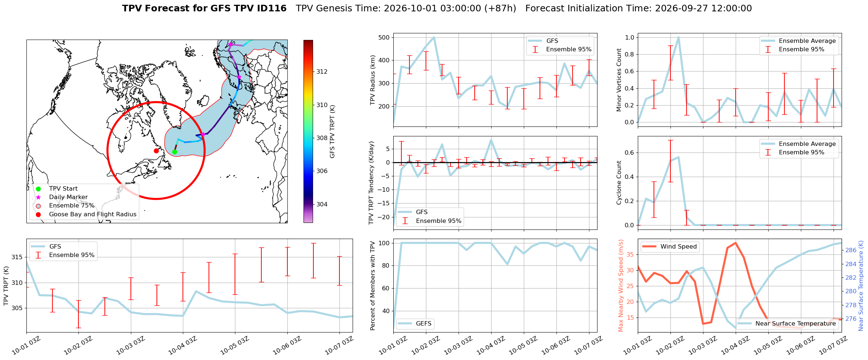
Task: Click the 286 tick on the temperature axis
Action: click(851, 250)
